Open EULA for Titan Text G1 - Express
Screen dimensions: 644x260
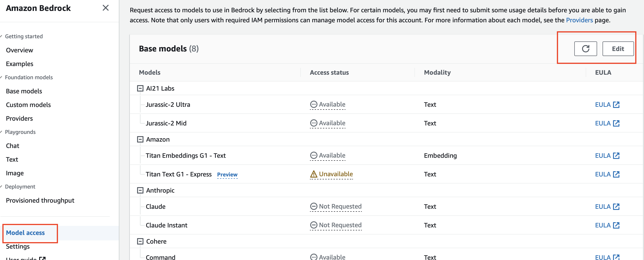(607, 174)
